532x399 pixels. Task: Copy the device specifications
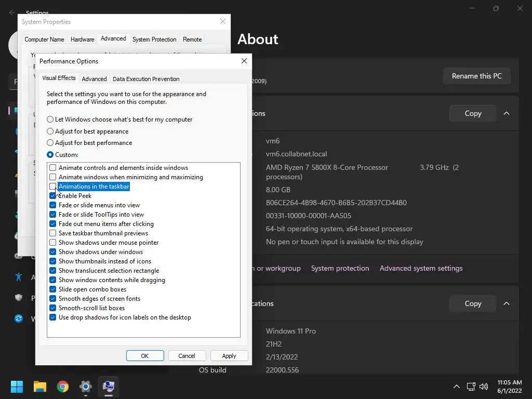(x=473, y=113)
